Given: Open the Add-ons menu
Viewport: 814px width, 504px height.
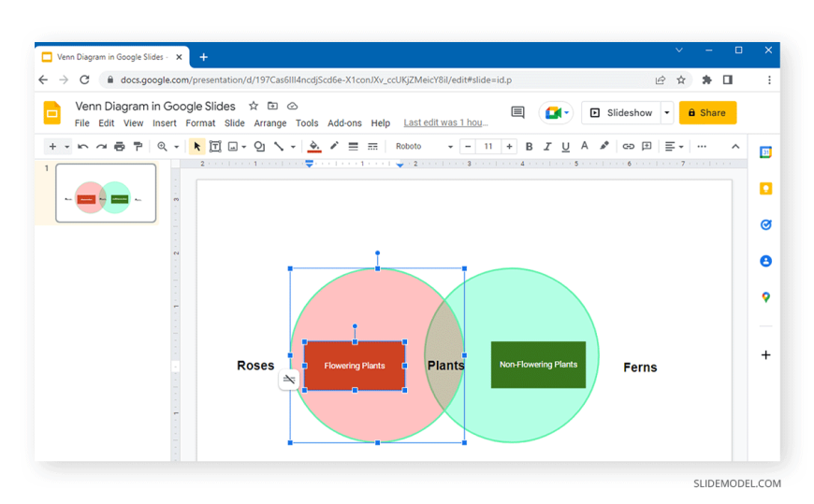Looking at the screenshot, I should (344, 123).
